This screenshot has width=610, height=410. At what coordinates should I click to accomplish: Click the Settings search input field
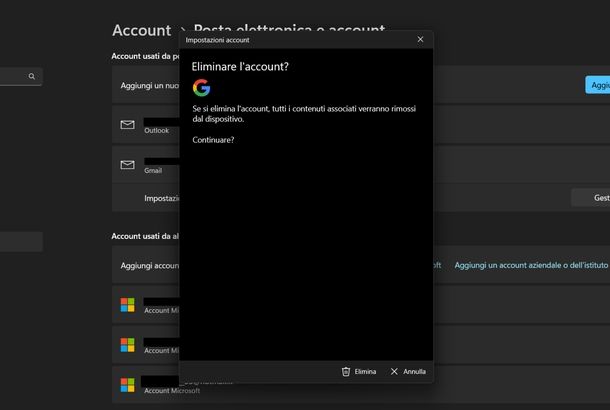coord(21,76)
